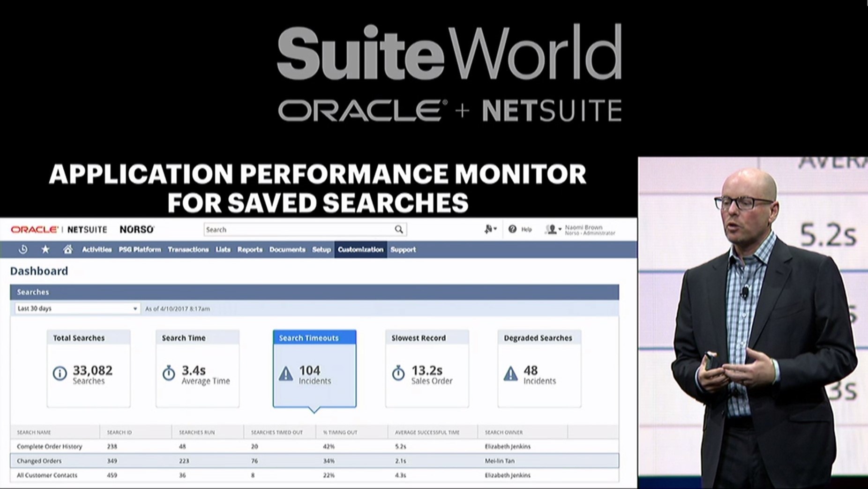Open the Complete Order History search row
868x489 pixels.
point(314,446)
